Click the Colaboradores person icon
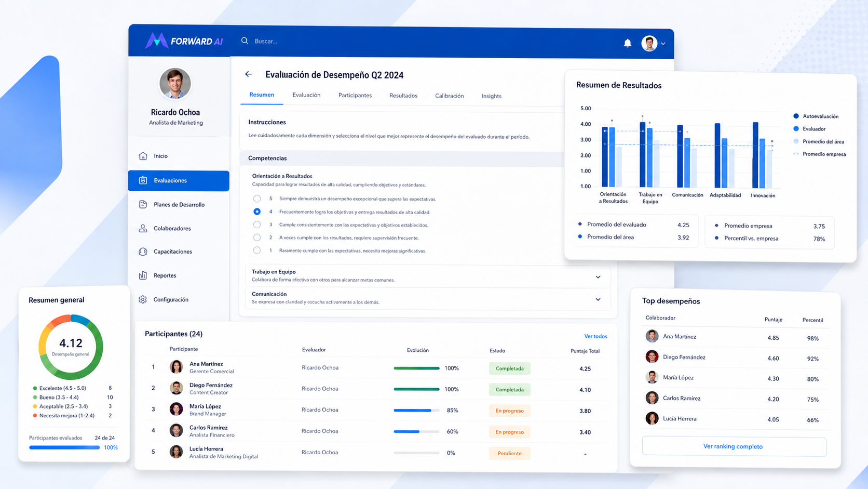The height and width of the screenshot is (489, 868). pyautogui.click(x=143, y=228)
